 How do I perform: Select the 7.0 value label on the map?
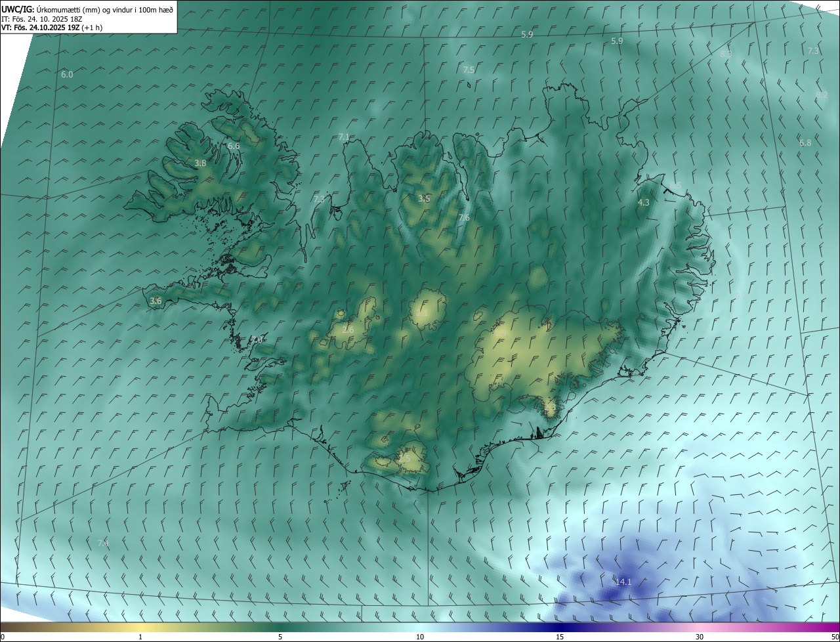click(x=257, y=339)
